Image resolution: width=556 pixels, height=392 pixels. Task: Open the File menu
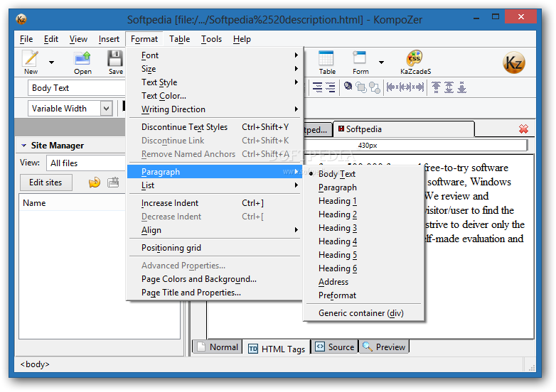coord(26,39)
